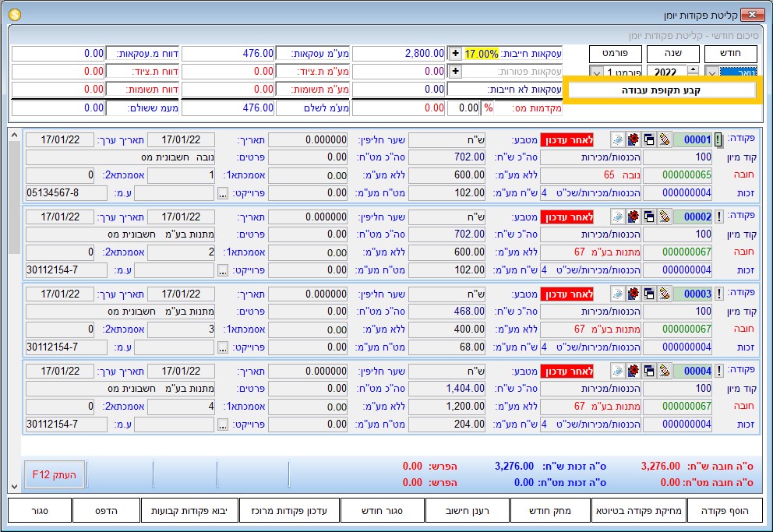Open project browse button in entry 00002
Viewport: 773px width, 532px height.
[223, 270]
